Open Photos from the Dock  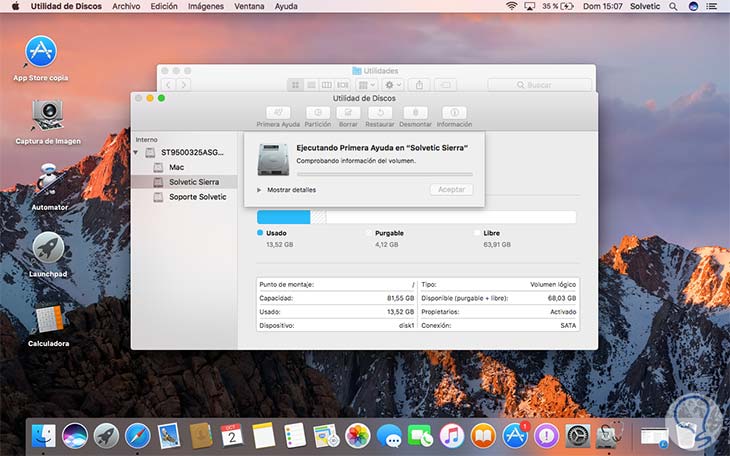point(357,436)
